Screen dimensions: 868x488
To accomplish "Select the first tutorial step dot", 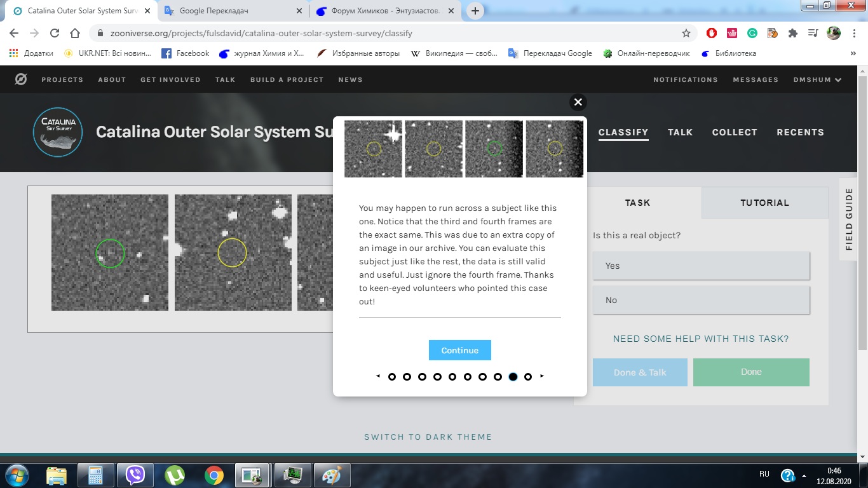I will [x=391, y=377].
